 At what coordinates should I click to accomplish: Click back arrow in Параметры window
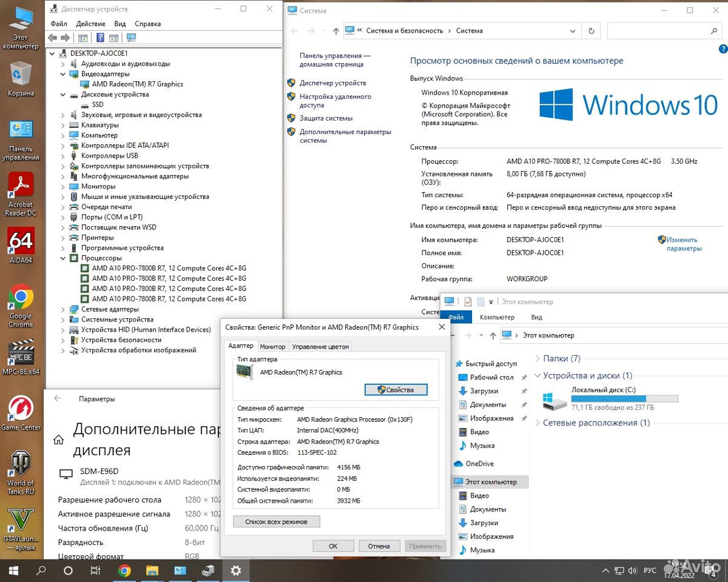pos(58,398)
